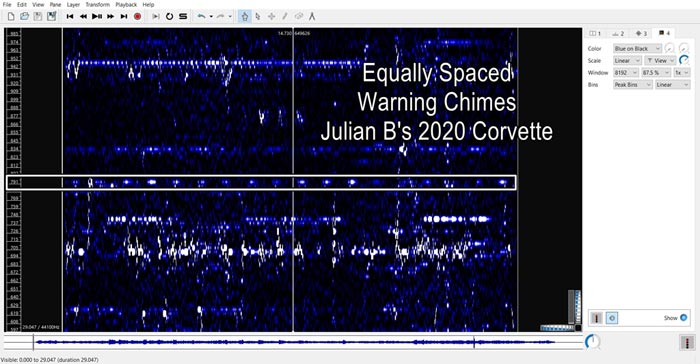This screenshot has height=364, width=700.
Task: Select the Draw pencil tool
Action: (x=285, y=17)
